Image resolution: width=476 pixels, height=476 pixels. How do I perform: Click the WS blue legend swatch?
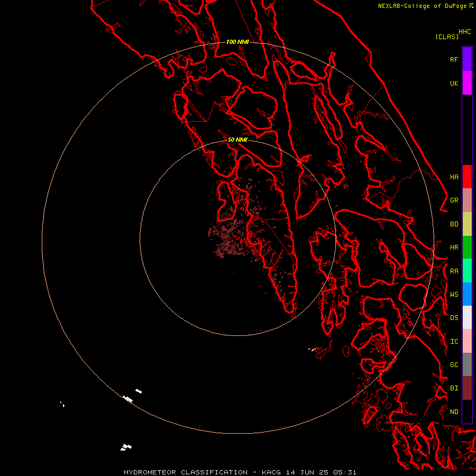(x=467, y=294)
